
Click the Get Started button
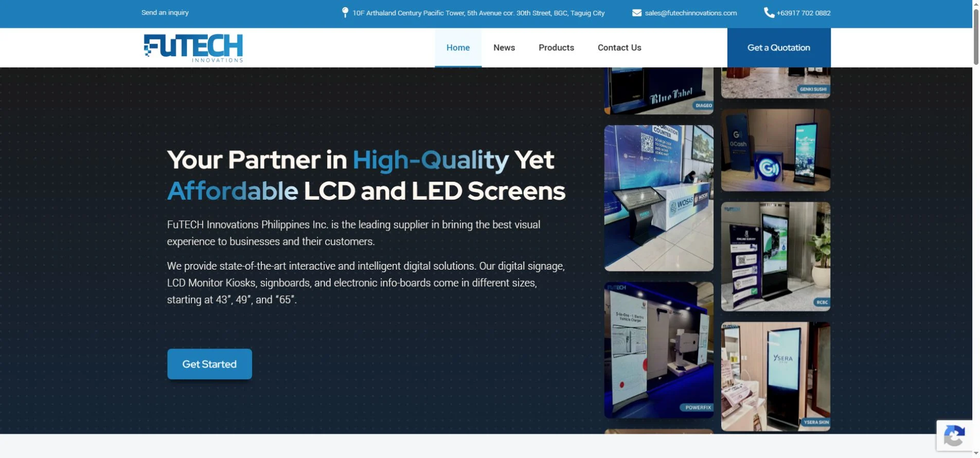coord(209,364)
